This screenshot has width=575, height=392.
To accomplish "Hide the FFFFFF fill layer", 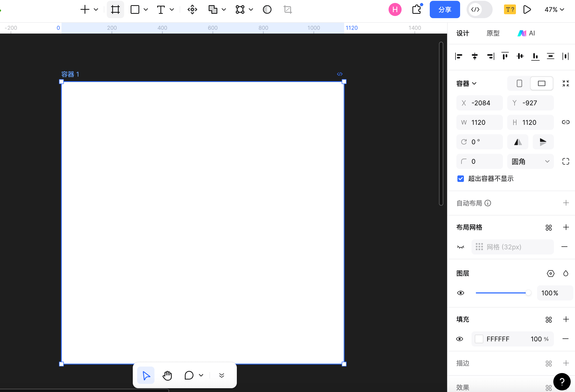I will 460,339.
